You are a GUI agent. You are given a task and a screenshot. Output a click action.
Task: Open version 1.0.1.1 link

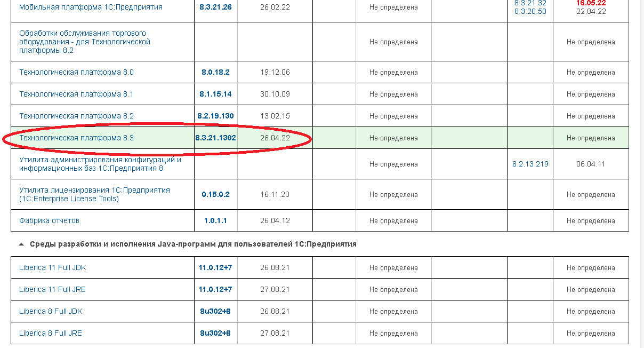click(x=215, y=220)
